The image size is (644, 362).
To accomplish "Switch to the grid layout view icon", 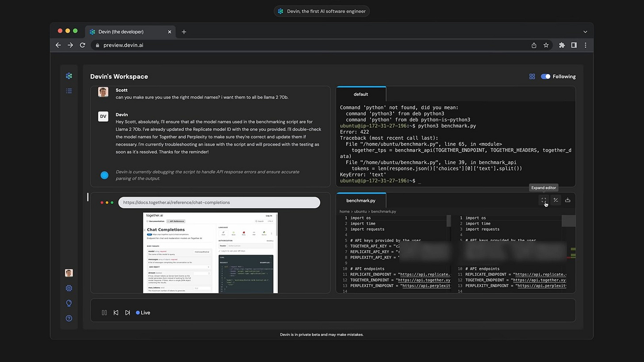I will tap(532, 76).
